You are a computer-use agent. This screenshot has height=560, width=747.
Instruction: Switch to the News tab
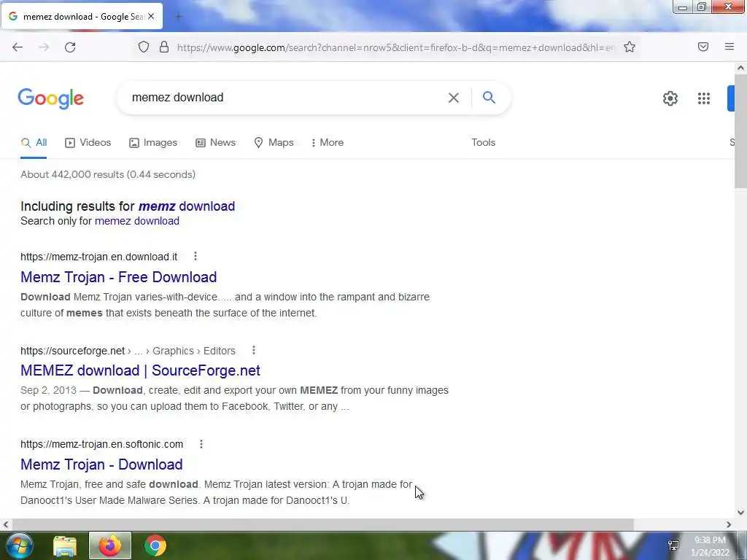(216, 142)
